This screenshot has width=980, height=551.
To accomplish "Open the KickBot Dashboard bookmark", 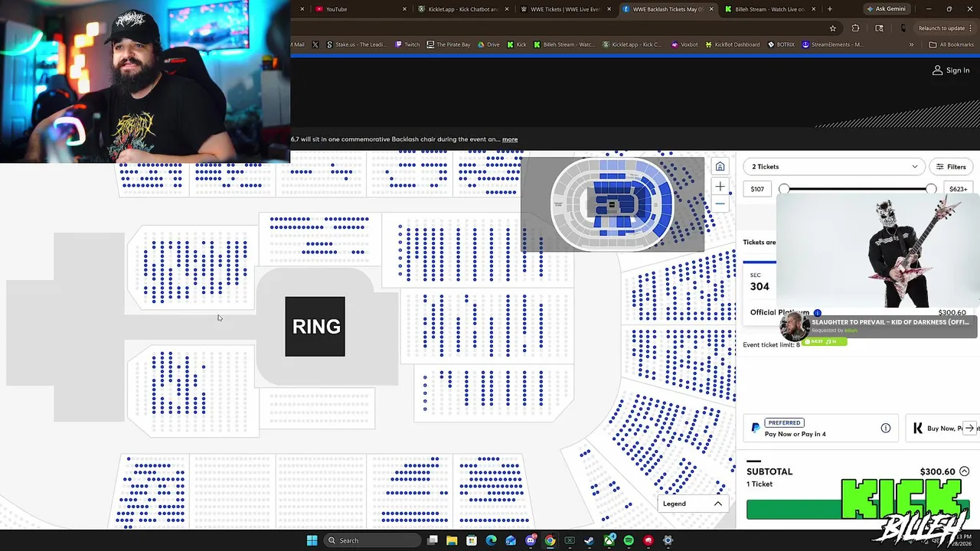I will [732, 44].
